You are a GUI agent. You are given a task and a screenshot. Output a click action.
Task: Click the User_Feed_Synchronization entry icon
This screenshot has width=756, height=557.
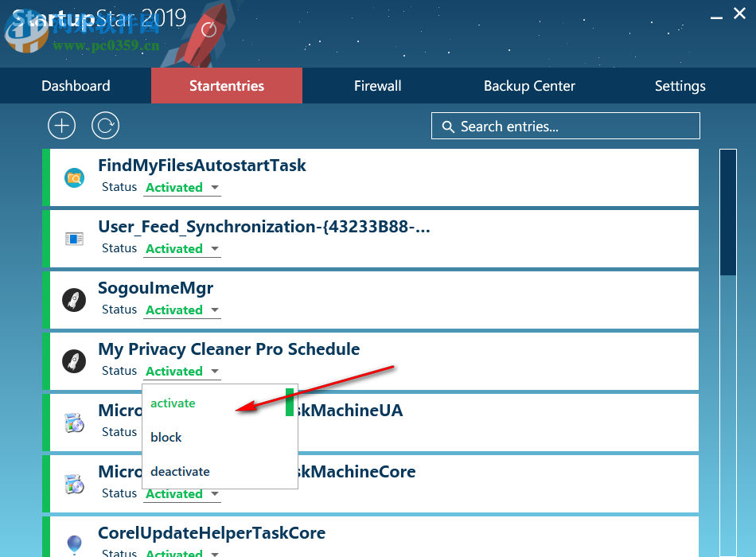pyautogui.click(x=74, y=239)
